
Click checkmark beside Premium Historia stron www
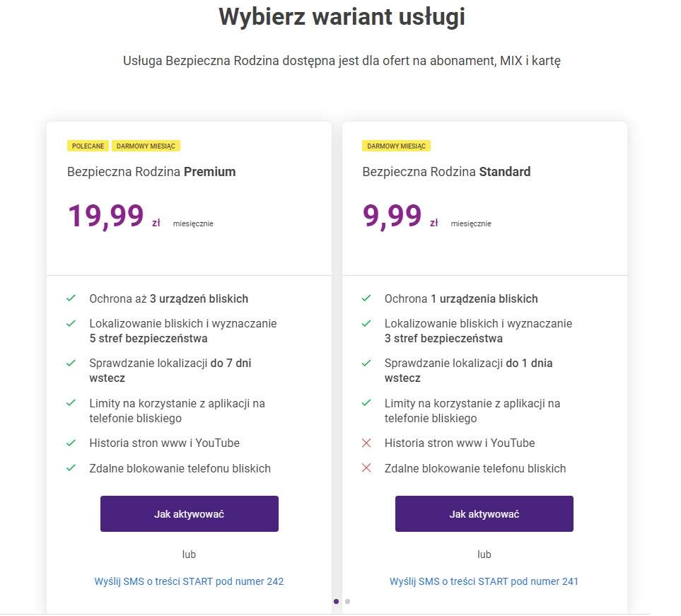[x=71, y=443]
